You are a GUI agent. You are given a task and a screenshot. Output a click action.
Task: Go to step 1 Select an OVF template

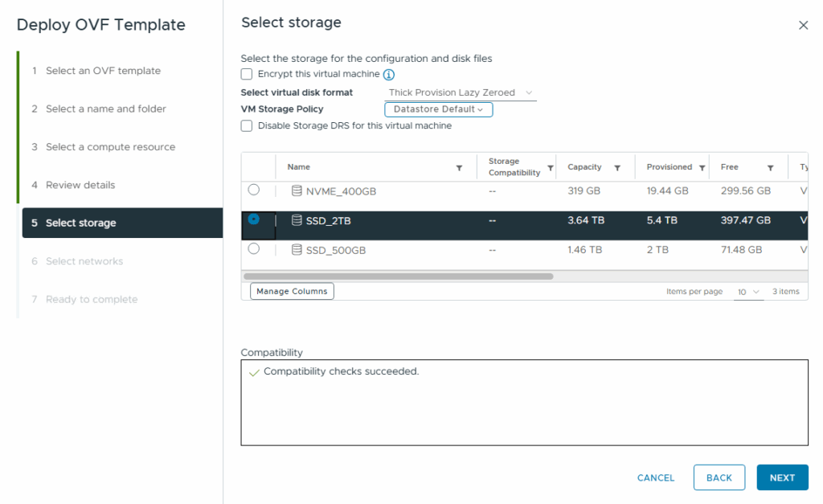[103, 71]
